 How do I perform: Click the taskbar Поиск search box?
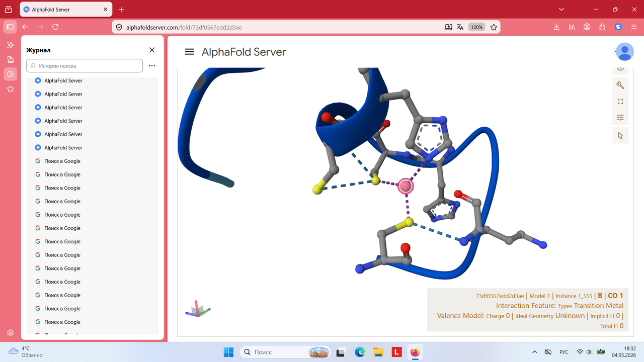point(285,352)
